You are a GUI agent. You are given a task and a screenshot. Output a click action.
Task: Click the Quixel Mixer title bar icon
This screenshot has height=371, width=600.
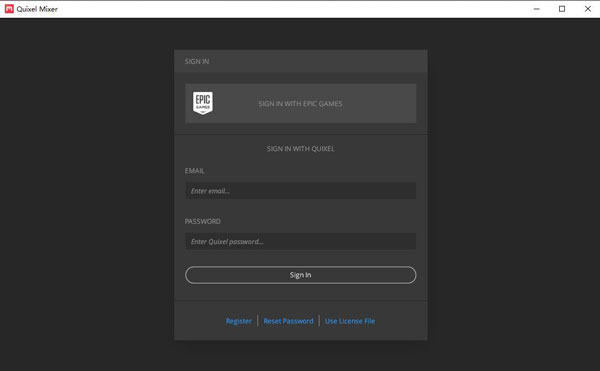tap(9, 9)
